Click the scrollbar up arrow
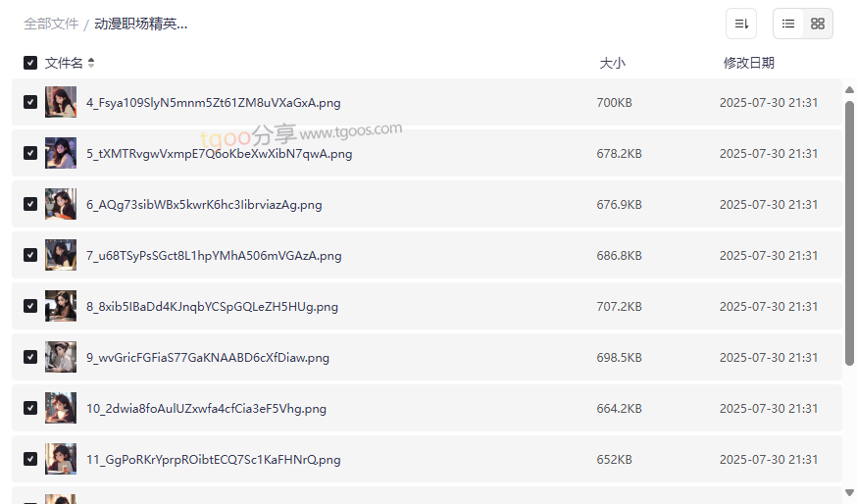The height and width of the screenshot is (504, 857). [849, 90]
